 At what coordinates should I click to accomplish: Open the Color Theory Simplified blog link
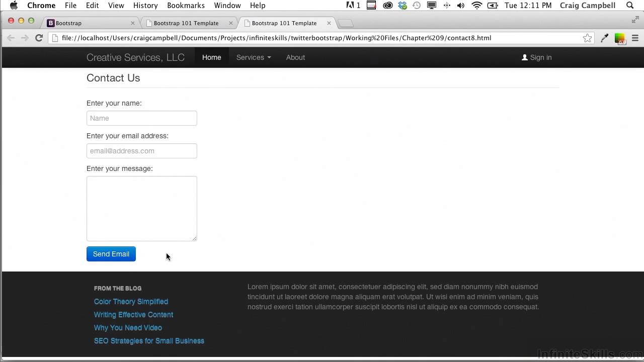click(131, 302)
